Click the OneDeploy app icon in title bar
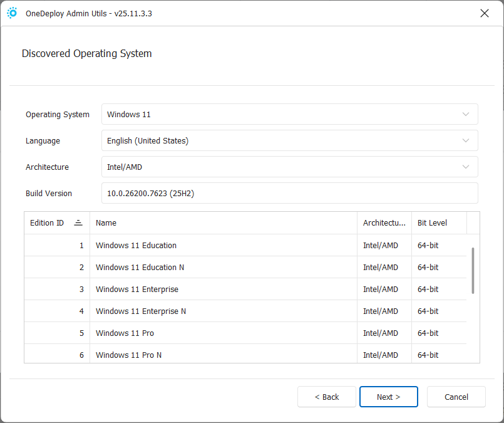Screen dimensions: 504x423 point(12,13)
